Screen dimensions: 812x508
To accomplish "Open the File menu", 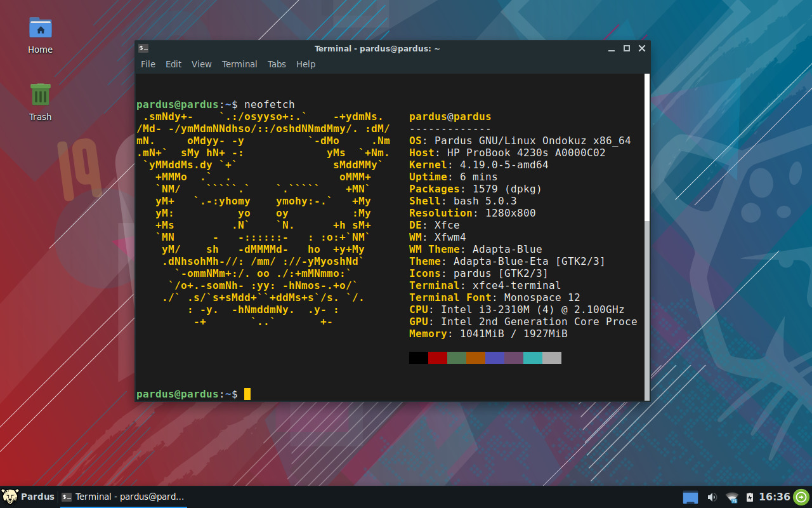I will click(x=148, y=64).
